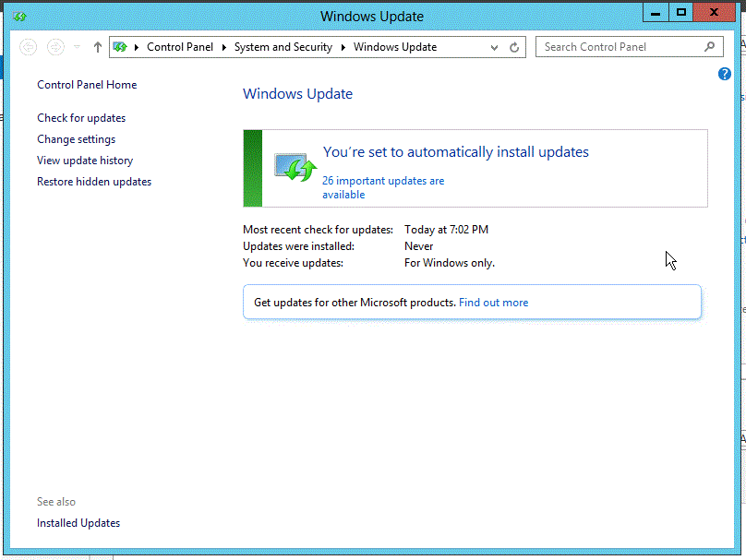
Task: Click 'You're set to automatically install updates' heading
Action: point(456,151)
